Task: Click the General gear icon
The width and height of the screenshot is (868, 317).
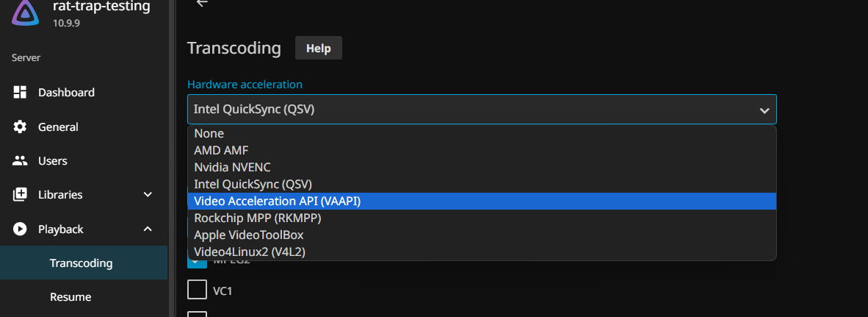Action: 20,127
